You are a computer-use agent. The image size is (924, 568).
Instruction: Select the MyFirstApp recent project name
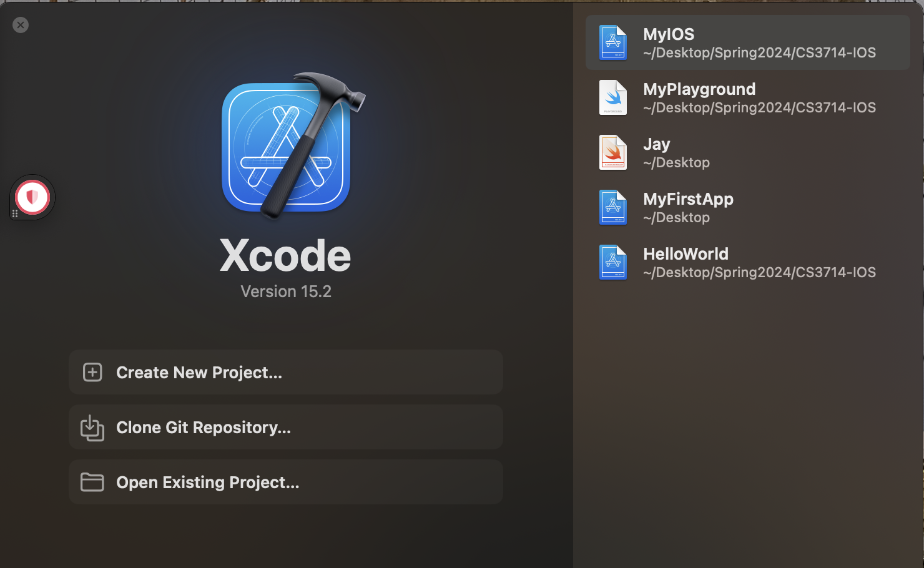pos(688,199)
